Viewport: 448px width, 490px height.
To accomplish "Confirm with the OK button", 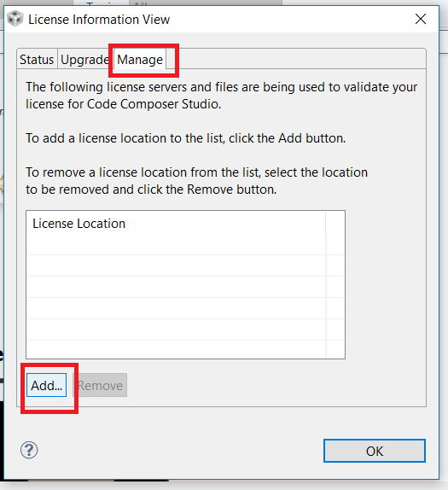I will [x=375, y=451].
